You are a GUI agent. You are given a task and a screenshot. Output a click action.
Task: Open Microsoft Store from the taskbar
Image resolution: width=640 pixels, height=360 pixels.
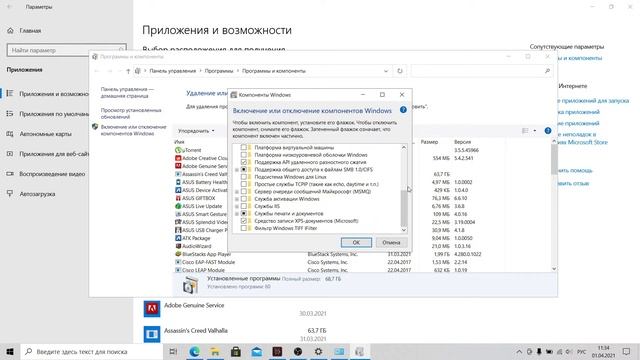coord(236,351)
